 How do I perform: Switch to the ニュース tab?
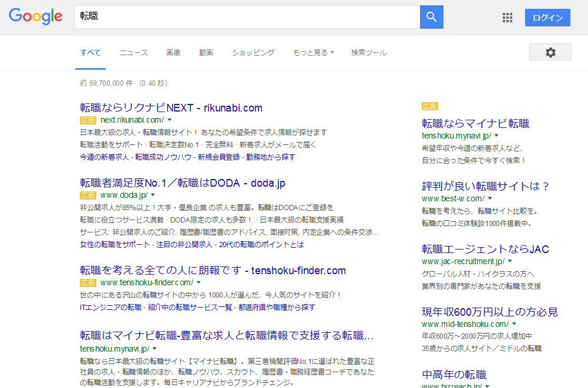pyautogui.click(x=134, y=53)
